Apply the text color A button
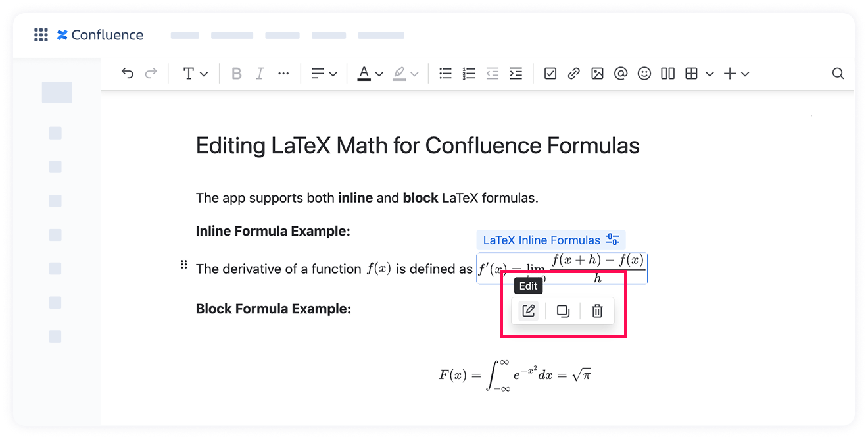 point(364,74)
